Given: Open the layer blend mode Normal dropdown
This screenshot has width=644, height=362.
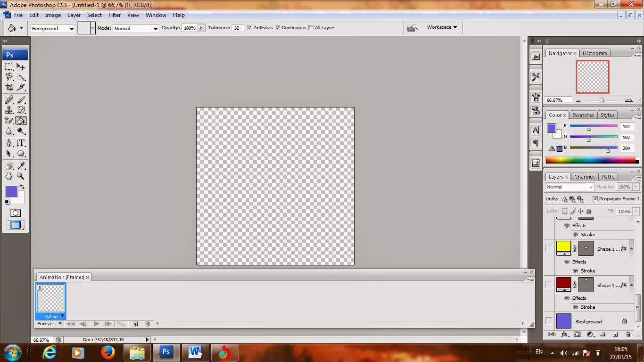Looking at the screenshot, I should (570, 187).
